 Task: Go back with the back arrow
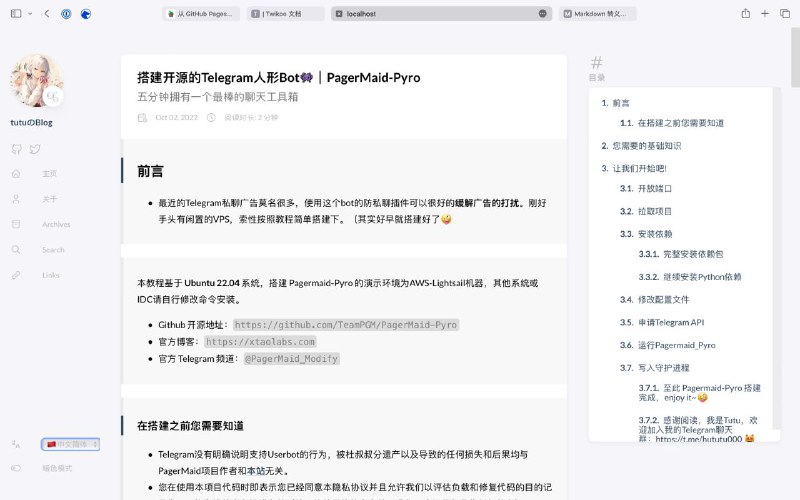click(47, 14)
